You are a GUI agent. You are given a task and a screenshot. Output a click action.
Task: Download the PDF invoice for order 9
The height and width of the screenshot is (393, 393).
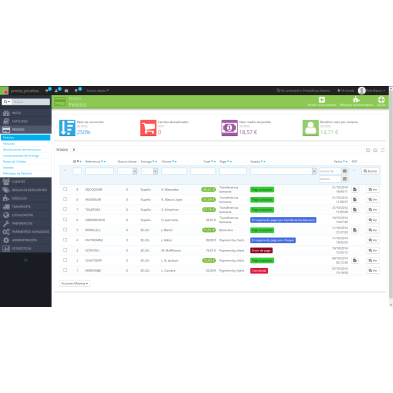pyautogui.click(x=355, y=189)
